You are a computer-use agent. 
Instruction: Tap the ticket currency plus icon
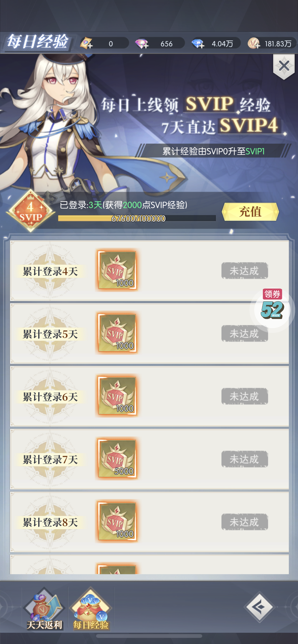pyautogui.click(x=87, y=43)
